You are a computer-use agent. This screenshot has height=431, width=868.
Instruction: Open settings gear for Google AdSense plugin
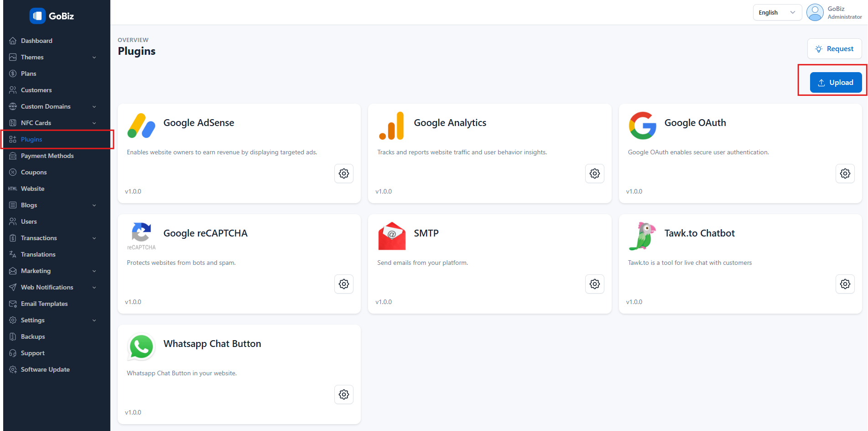tap(344, 173)
